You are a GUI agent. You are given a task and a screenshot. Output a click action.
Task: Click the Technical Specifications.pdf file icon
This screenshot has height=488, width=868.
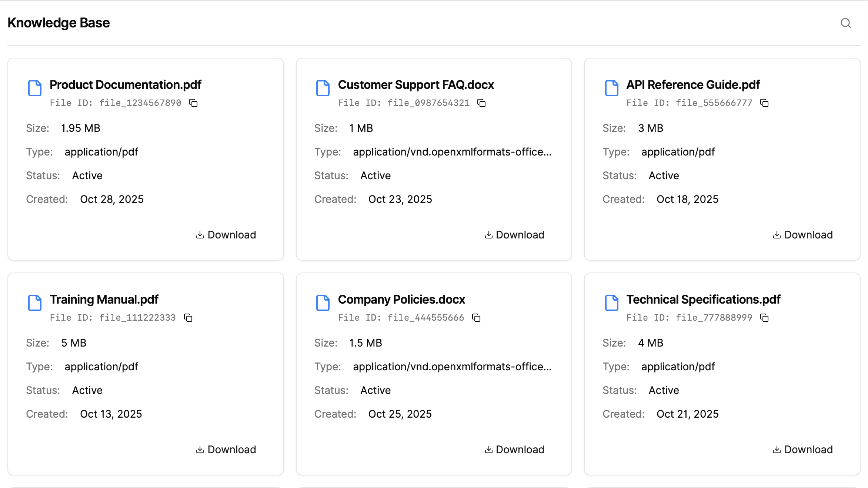coord(611,303)
